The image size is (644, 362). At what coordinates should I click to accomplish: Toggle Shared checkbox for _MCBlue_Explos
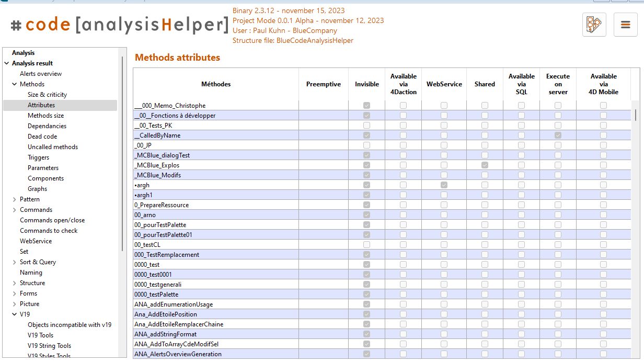point(485,165)
